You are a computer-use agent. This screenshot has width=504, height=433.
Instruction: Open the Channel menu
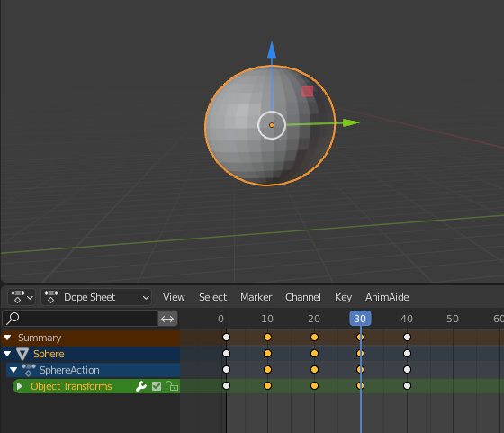coord(303,297)
